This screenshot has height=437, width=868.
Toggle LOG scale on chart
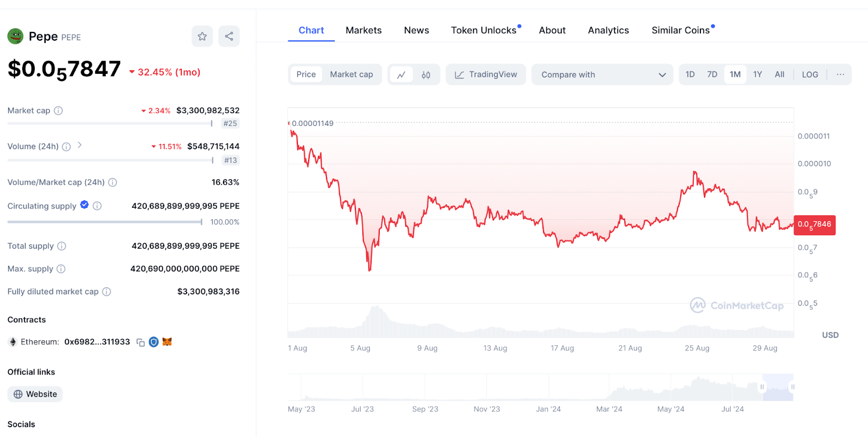click(810, 74)
